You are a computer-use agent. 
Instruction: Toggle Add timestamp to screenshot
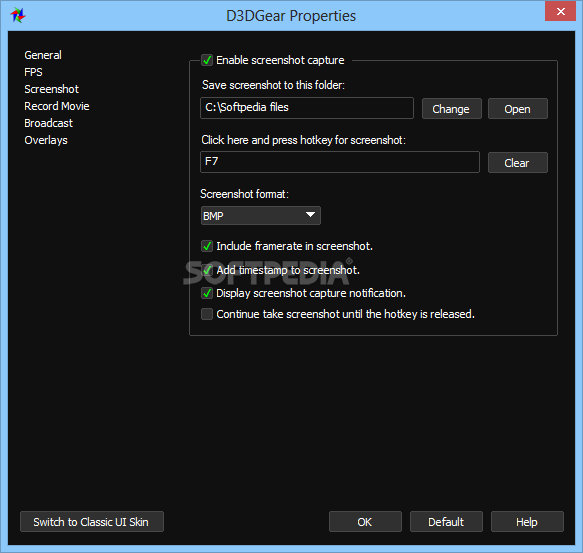pos(207,270)
